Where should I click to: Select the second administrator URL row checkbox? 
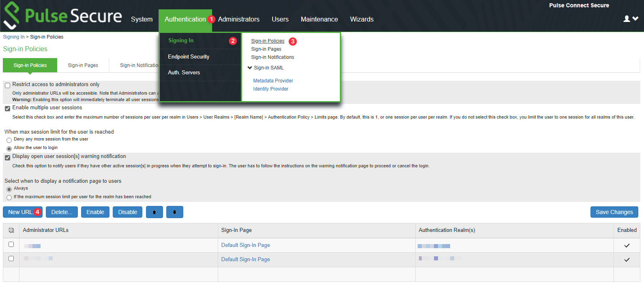pyautogui.click(x=11, y=259)
